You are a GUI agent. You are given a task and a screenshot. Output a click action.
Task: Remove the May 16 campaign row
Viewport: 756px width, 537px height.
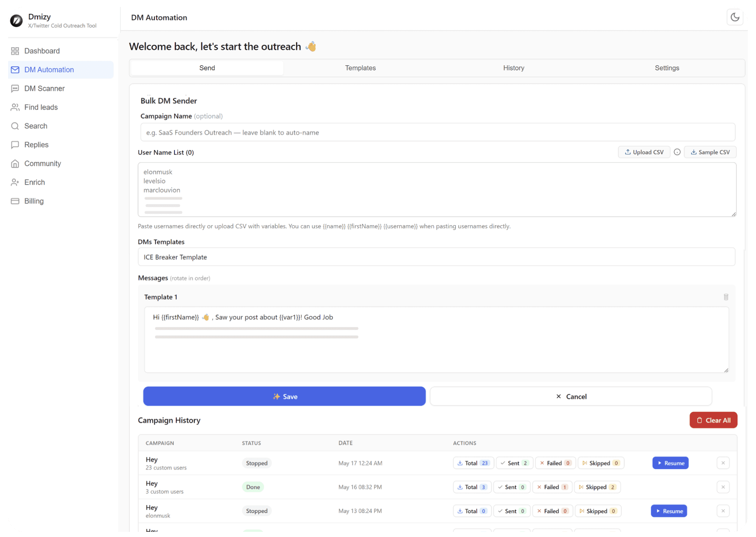point(723,487)
